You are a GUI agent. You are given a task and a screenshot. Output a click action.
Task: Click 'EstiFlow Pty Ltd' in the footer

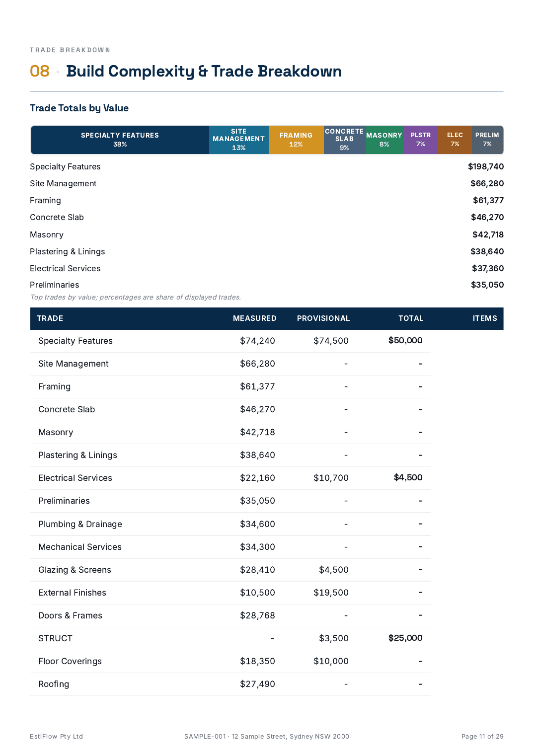pyautogui.click(x=56, y=737)
